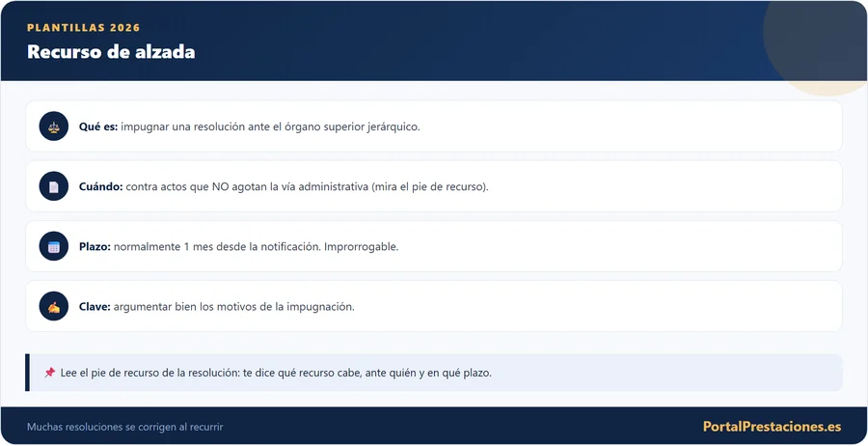Click the calendar icon beside Plazo
Image resolution: width=868 pixels, height=446 pixels.
[x=54, y=246]
